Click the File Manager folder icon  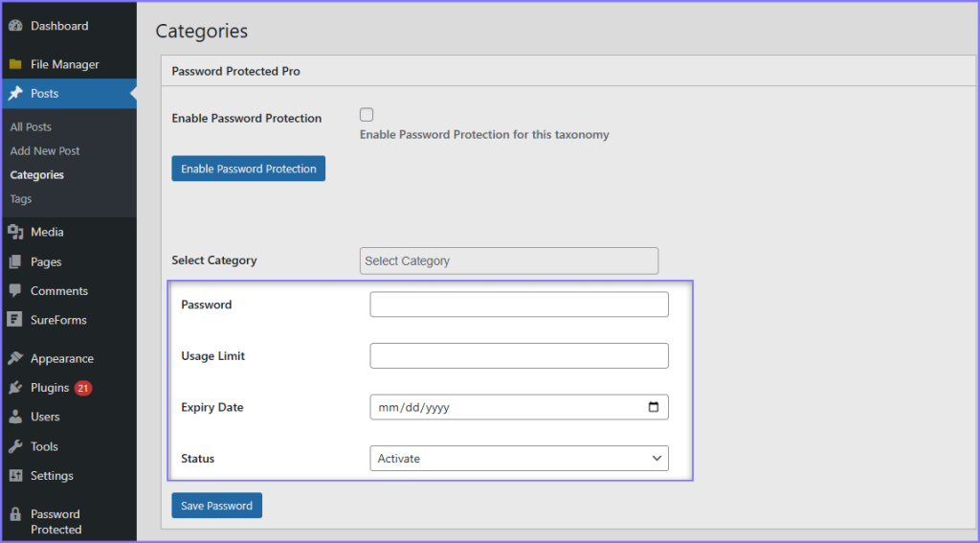15,64
